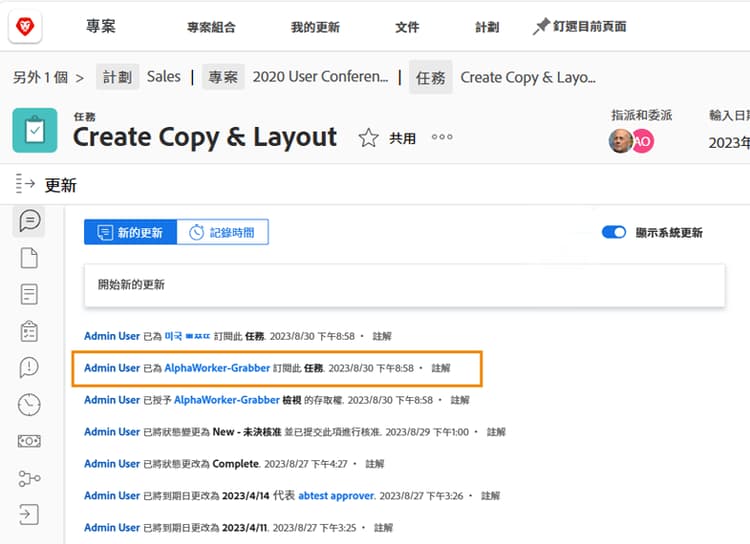Open the abtest approver link
The width and height of the screenshot is (750, 544).
pyautogui.click(x=336, y=496)
